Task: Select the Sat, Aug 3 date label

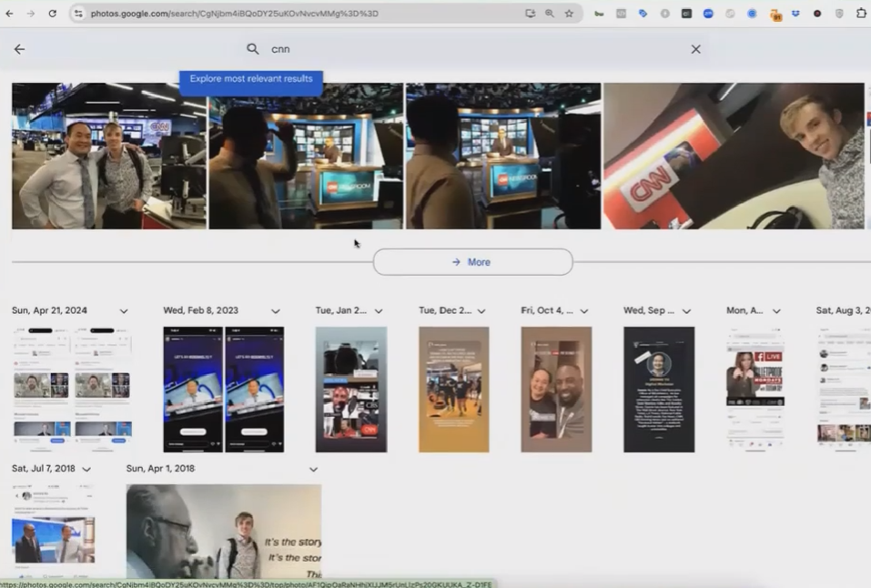Action: tap(843, 310)
